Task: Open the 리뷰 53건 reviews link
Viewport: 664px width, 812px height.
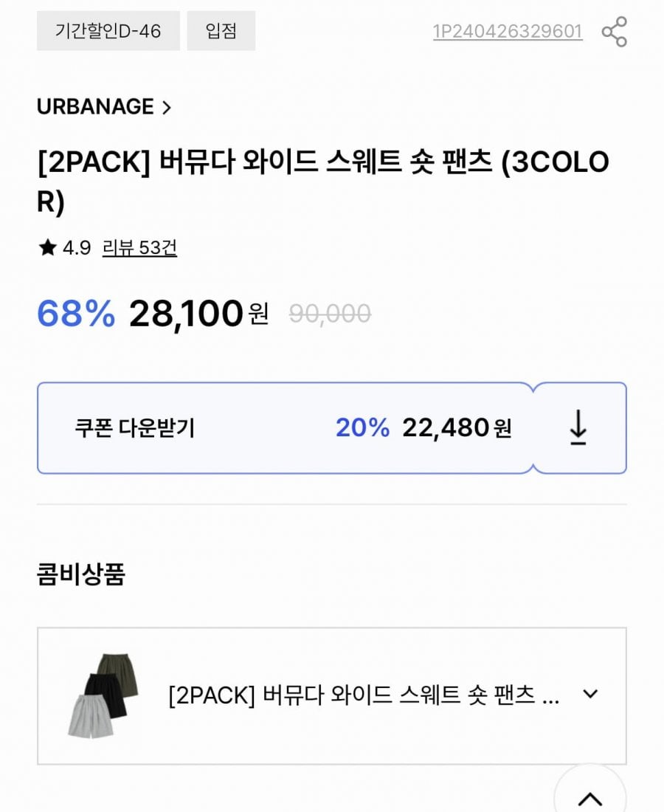Action: tap(139, 248)
